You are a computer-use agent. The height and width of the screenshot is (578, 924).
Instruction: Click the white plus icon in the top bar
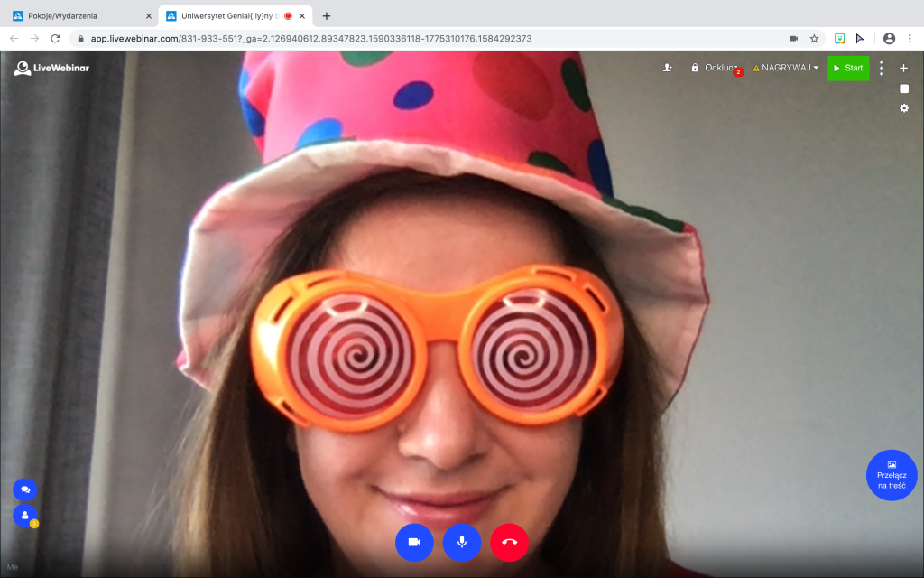coord(904,68)
